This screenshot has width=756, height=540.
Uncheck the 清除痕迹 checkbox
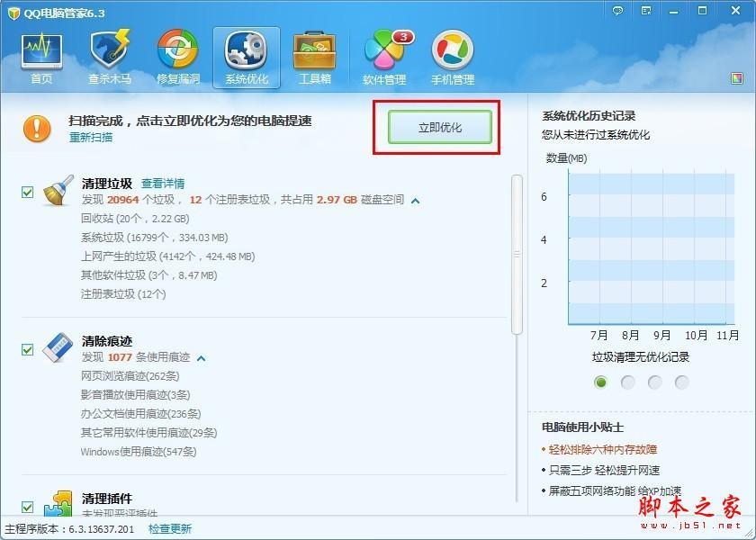point(27,349)
